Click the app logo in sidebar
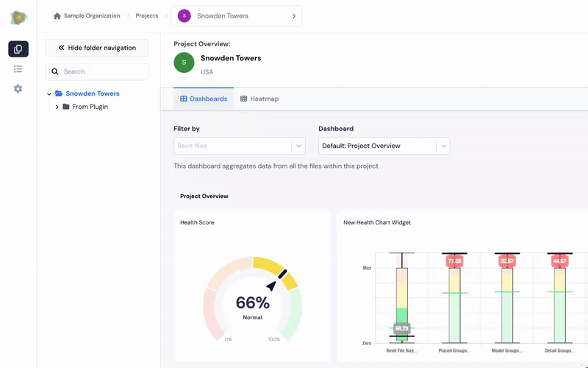The width and height of the screenshot is (588, 368). (x=18, y=17)
